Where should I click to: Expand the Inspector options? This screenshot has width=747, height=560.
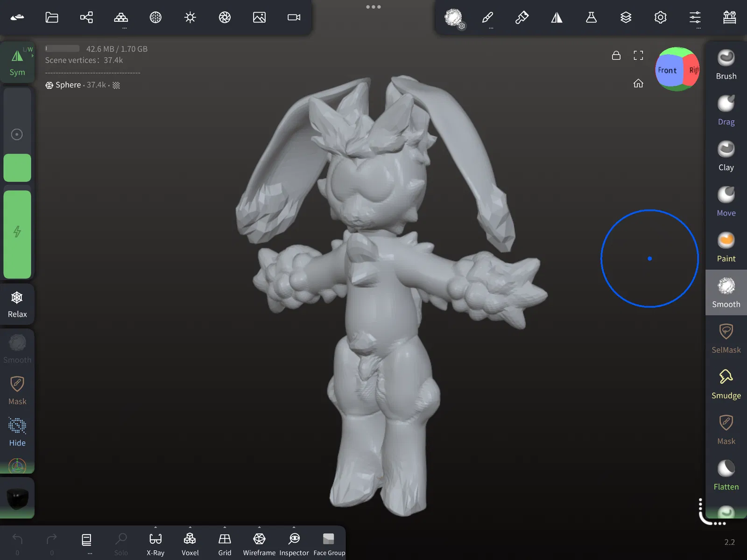click(x=294, y=527)
